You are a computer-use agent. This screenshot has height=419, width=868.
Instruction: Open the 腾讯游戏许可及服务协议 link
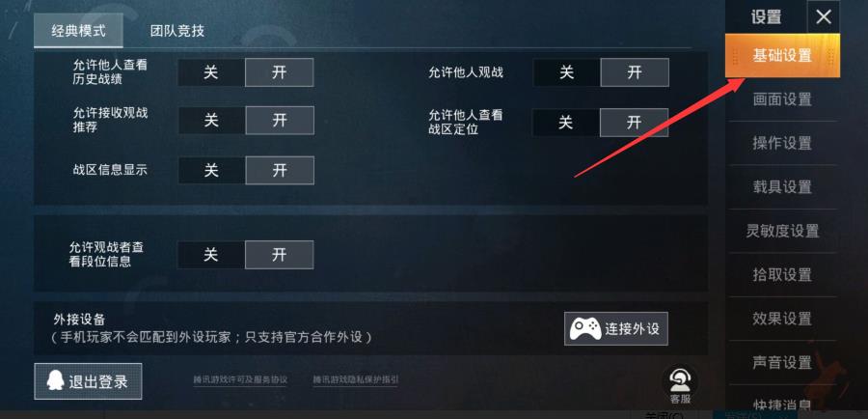240,380
